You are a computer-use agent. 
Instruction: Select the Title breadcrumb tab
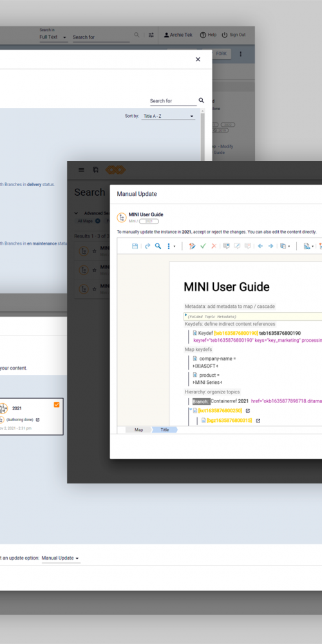coord(165,430)
